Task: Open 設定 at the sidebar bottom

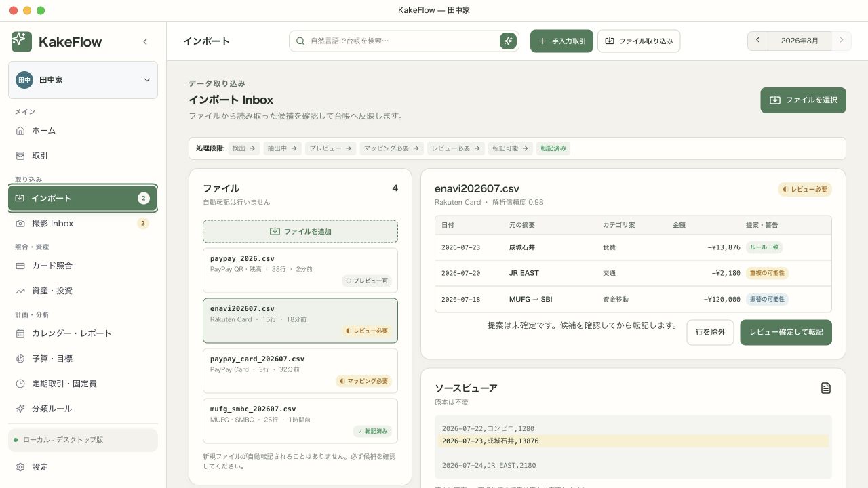Action: 83,467
